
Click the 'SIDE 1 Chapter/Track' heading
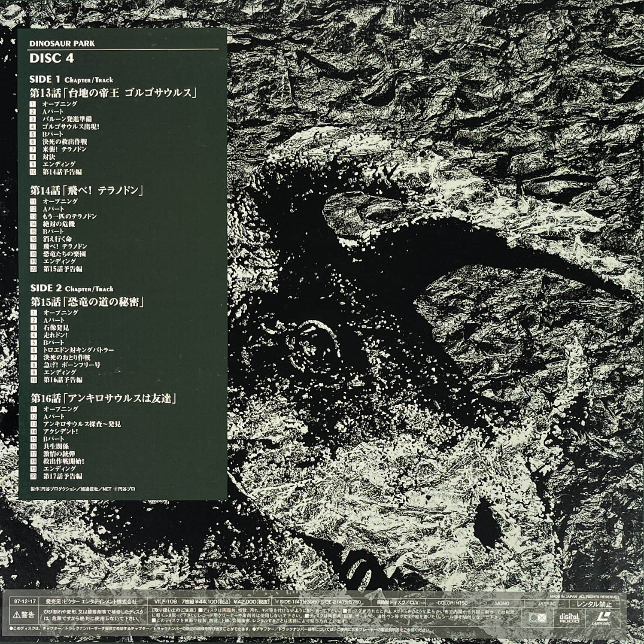point(71,79)
